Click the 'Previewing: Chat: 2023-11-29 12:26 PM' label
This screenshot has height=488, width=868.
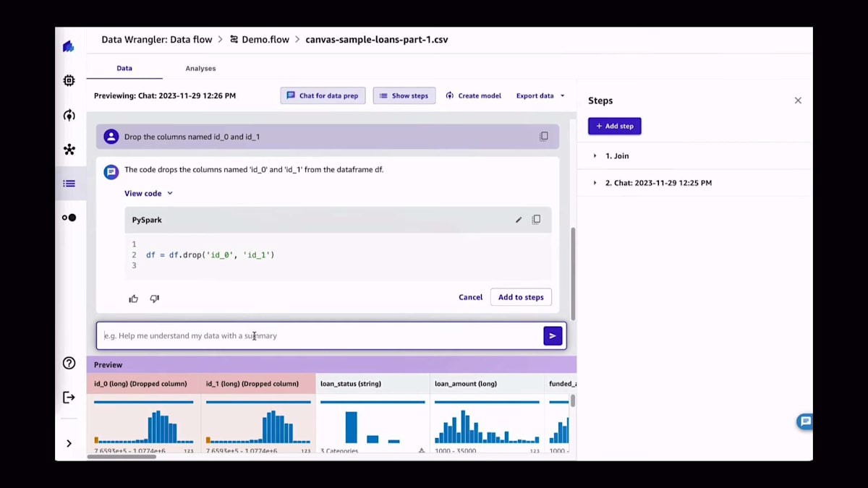coord(165,95)
